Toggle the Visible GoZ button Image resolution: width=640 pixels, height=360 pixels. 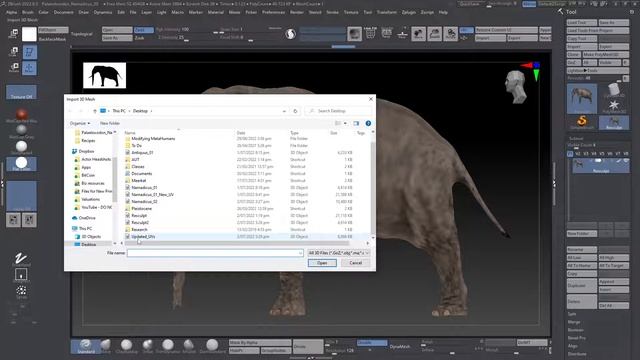[x=610, y=62]
